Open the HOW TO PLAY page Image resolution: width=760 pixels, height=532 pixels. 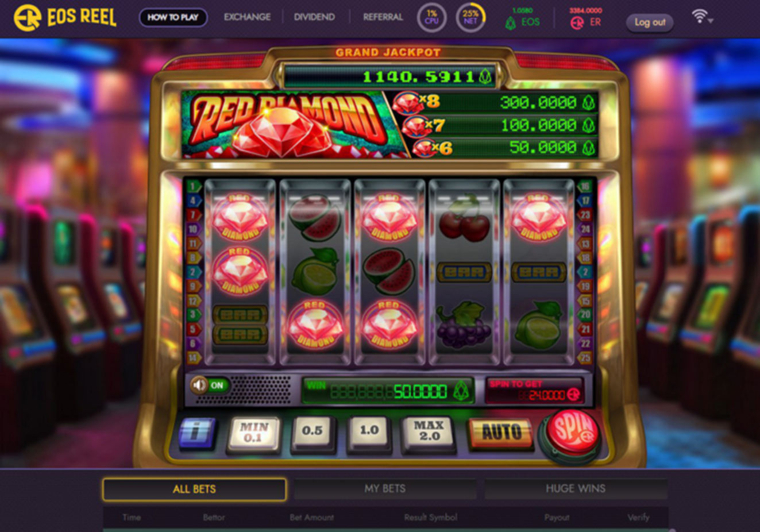coord(173,17)
